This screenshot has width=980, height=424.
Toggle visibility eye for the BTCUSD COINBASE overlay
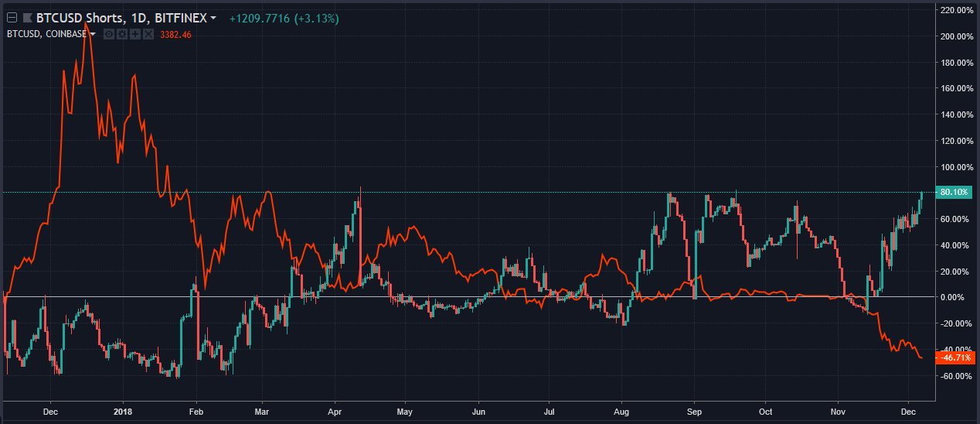(109, 34)
